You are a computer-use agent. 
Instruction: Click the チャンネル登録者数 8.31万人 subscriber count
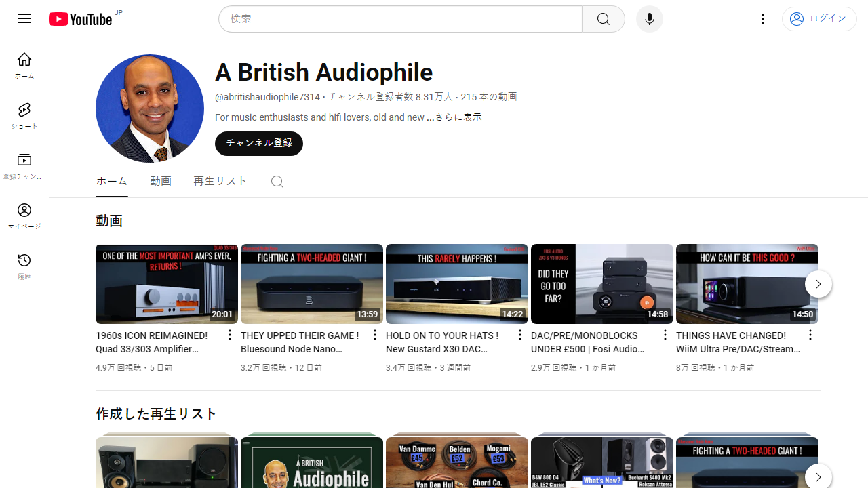[391, 97]
